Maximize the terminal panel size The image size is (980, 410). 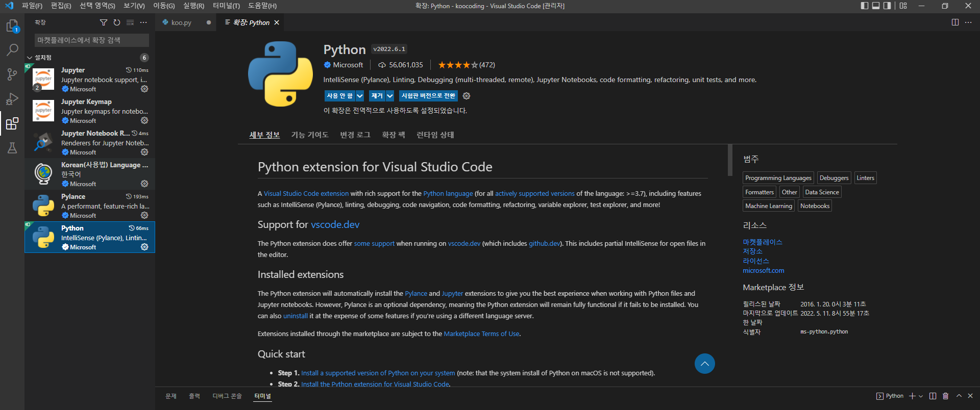pos(959,396)
